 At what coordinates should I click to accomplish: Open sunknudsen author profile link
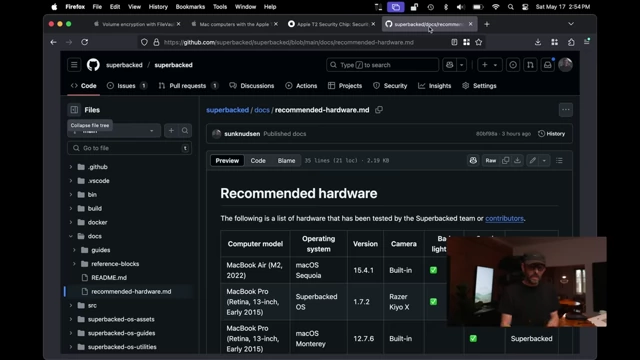point(242,133)
